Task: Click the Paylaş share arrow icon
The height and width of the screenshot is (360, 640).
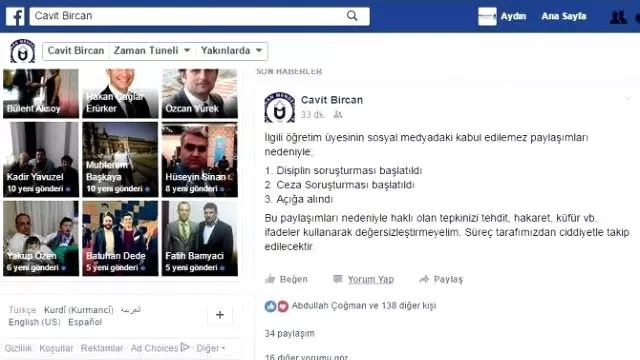Action: (x=424, y=279)
